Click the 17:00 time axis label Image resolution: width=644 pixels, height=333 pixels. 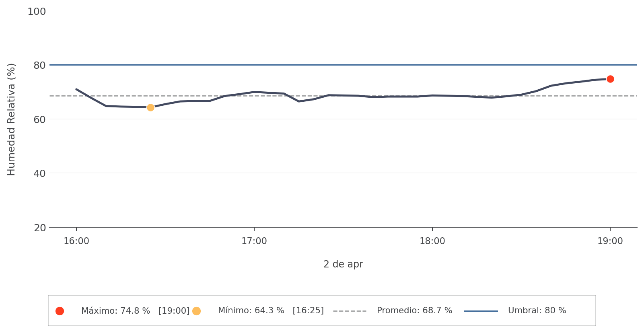254,241
